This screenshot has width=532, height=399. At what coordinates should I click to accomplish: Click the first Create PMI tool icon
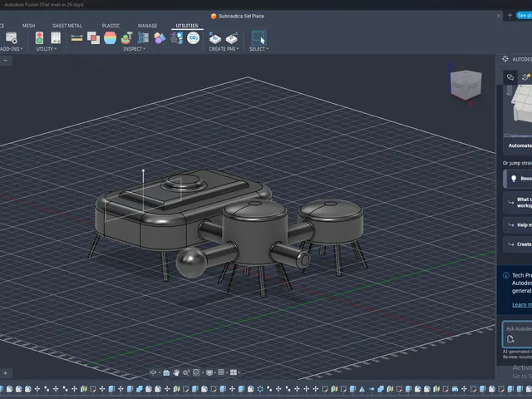click(x=214, y=38)
